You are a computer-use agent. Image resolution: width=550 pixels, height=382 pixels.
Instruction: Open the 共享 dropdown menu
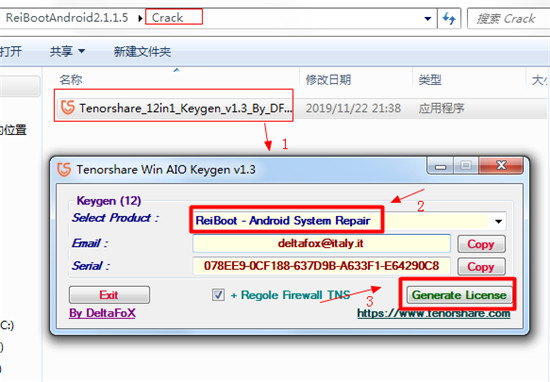(x=67, y=52)
